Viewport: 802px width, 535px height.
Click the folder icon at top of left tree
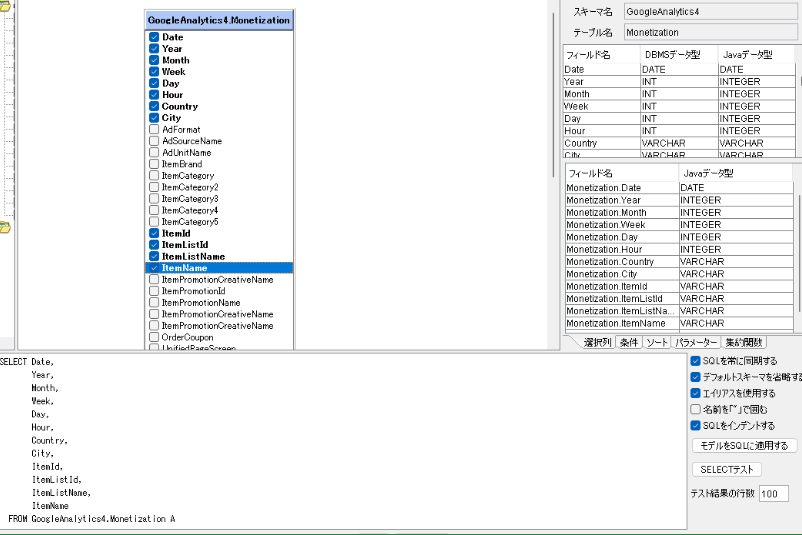point(4,3)
